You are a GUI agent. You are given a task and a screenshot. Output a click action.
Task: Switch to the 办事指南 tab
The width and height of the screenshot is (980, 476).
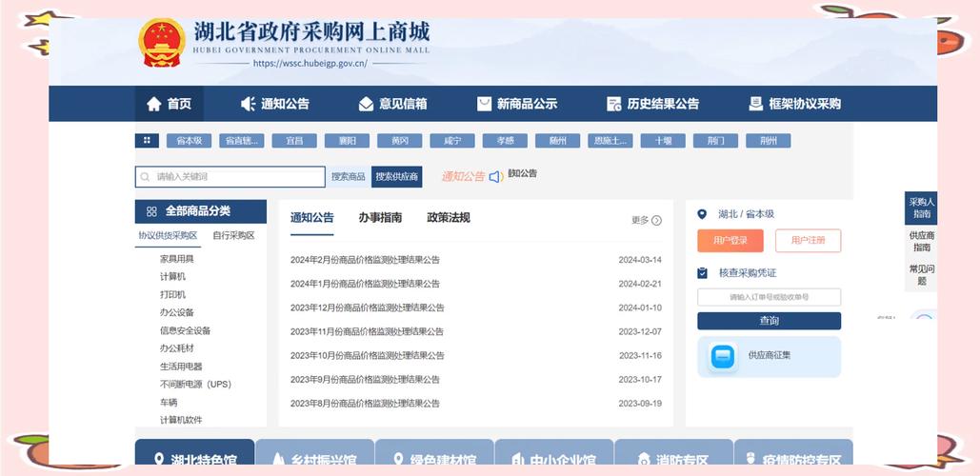(x=380, y=217)
